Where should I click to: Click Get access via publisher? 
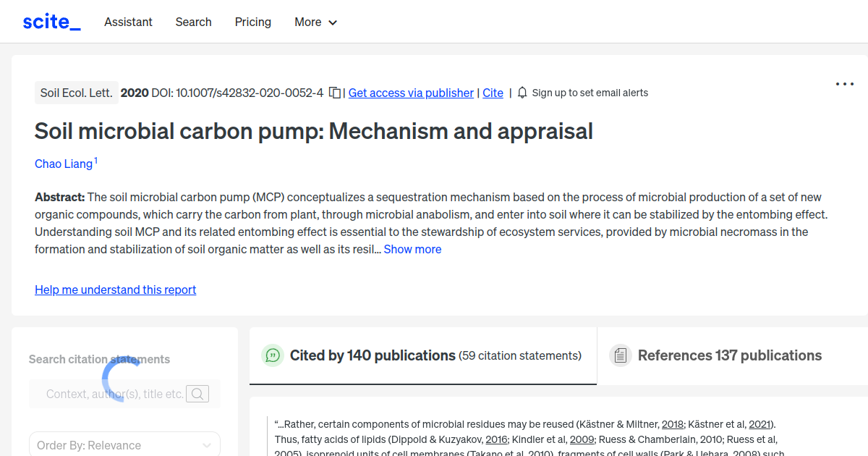click(411, 93)
